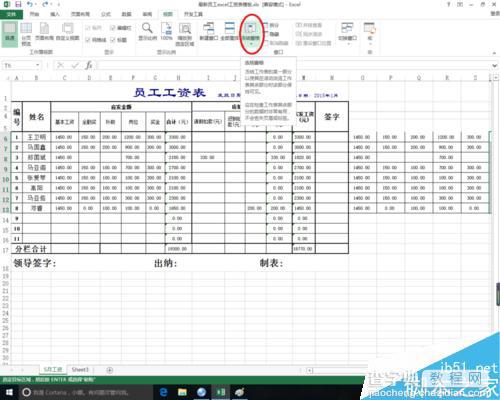Set zoom to 100%
This screenshot has width=500, height=400.
(166, 31)
